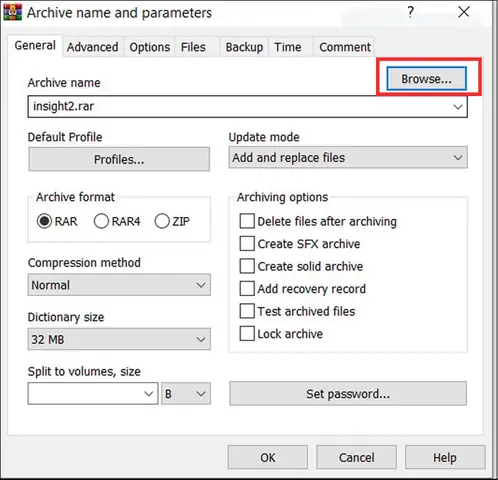Click the Set password... button
The image size is (498, 480).
coord(348,394)
